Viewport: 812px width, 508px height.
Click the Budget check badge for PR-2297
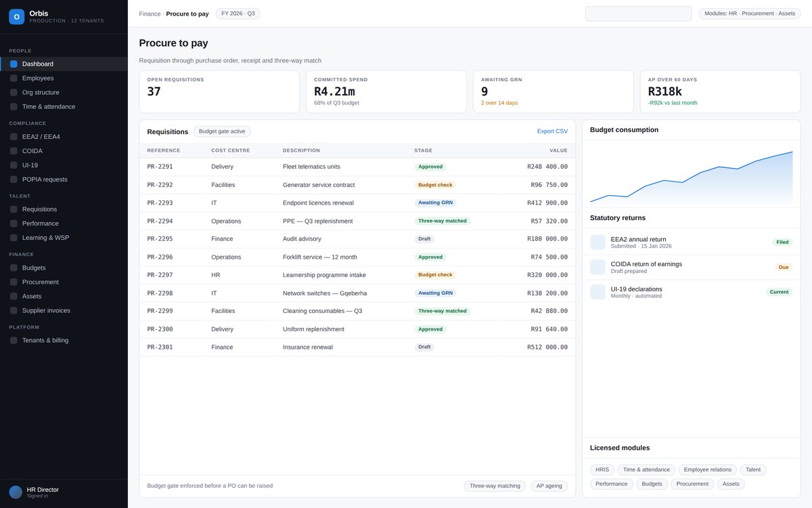(x=435, y=275)
